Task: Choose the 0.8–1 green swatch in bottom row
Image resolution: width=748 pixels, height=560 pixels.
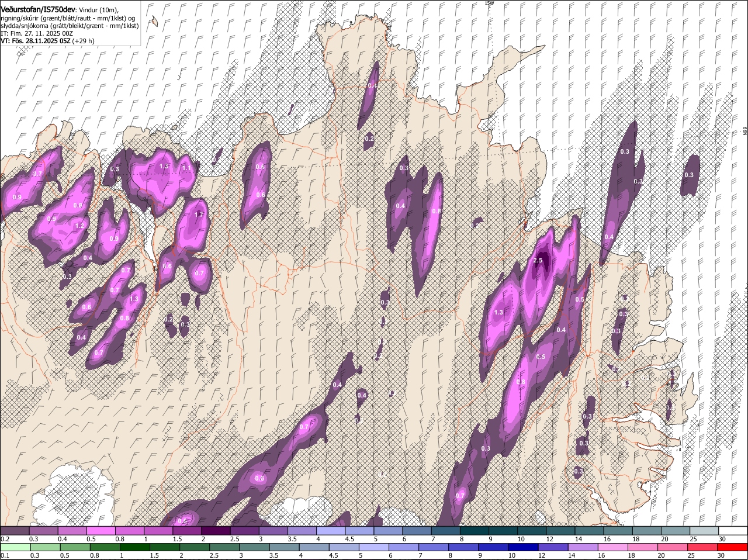Action: pyautogui.click(x=106, y=548)
